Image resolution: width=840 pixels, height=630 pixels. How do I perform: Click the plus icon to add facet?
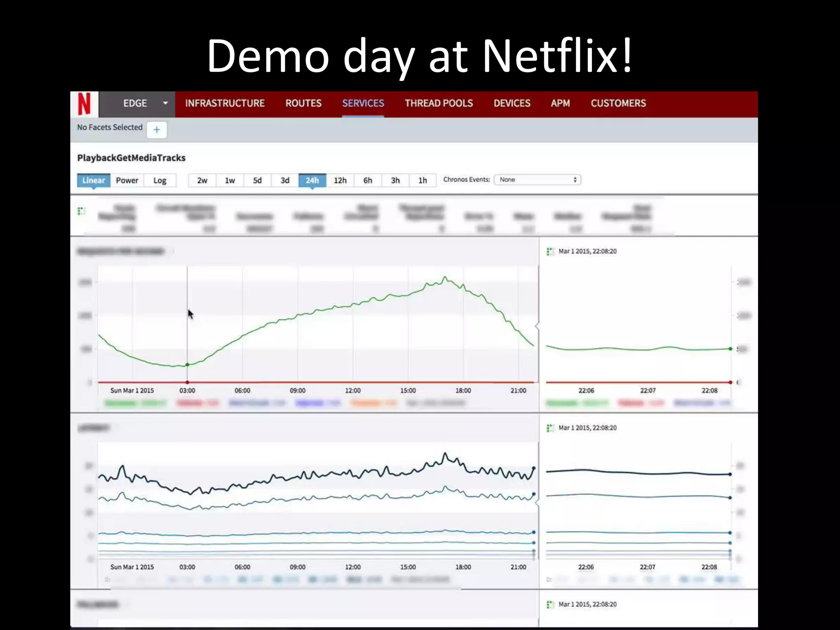157,130
